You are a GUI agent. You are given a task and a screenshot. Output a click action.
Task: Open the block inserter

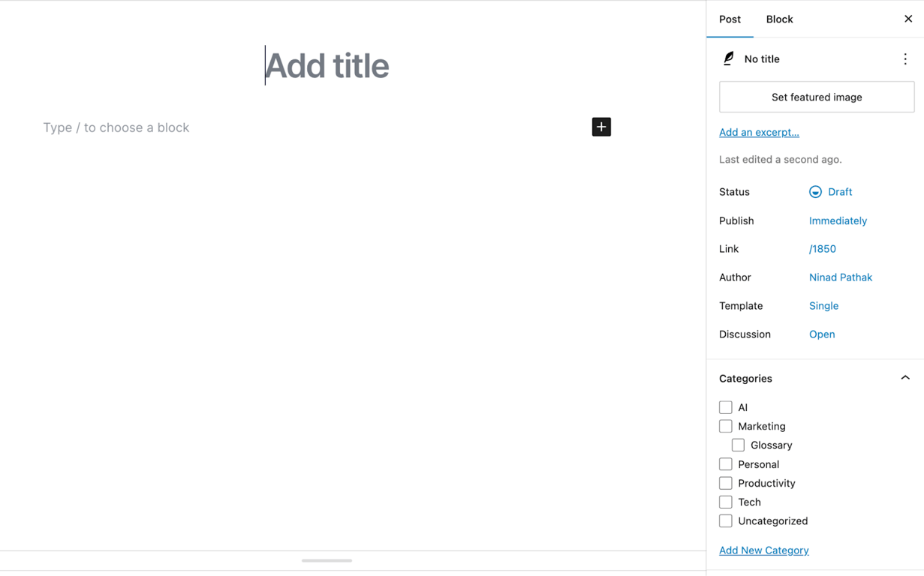tap(600, 127)
